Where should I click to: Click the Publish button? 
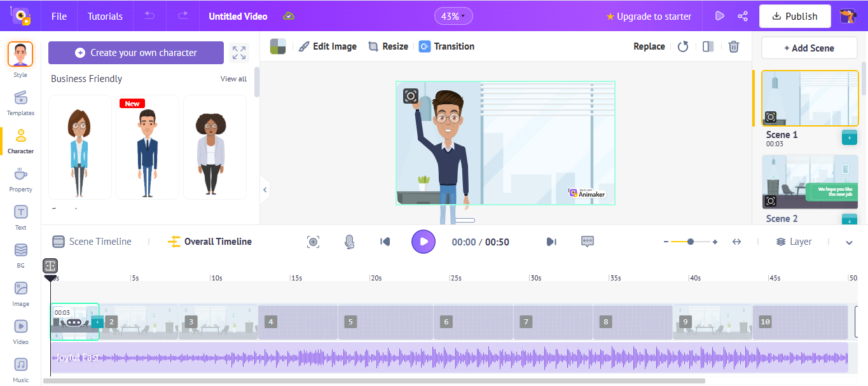tap(794, 16)
